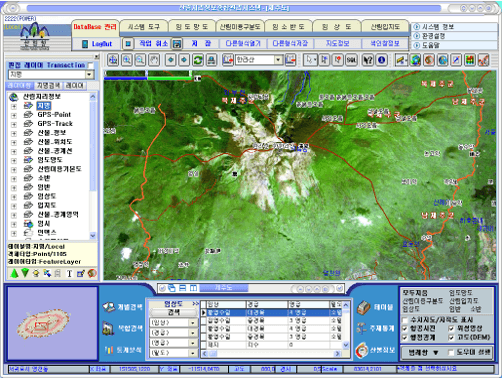Toggle 수치지도/지적도 표시 checkbox
502x378 pixels.
click(x=405, y=320)
